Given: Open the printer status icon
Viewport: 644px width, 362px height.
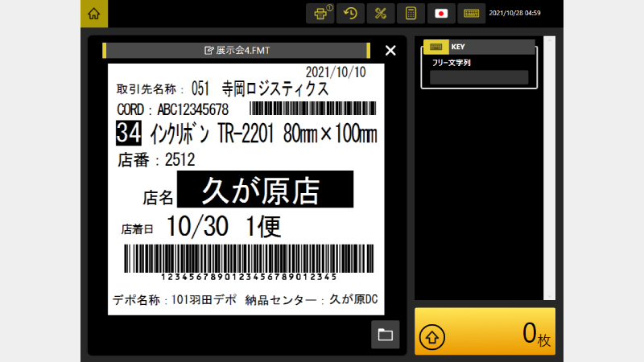Looking at the screenshot, I should coord(320,14).
